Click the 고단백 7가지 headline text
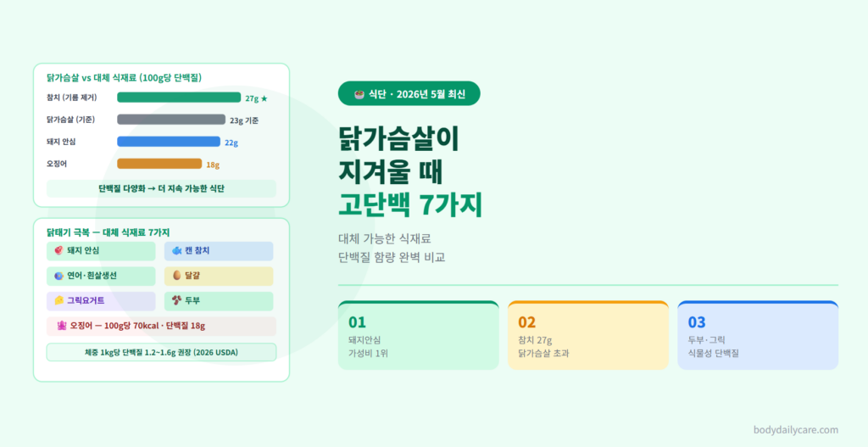This screenshot has width=868, height=447. click(410, 205)
